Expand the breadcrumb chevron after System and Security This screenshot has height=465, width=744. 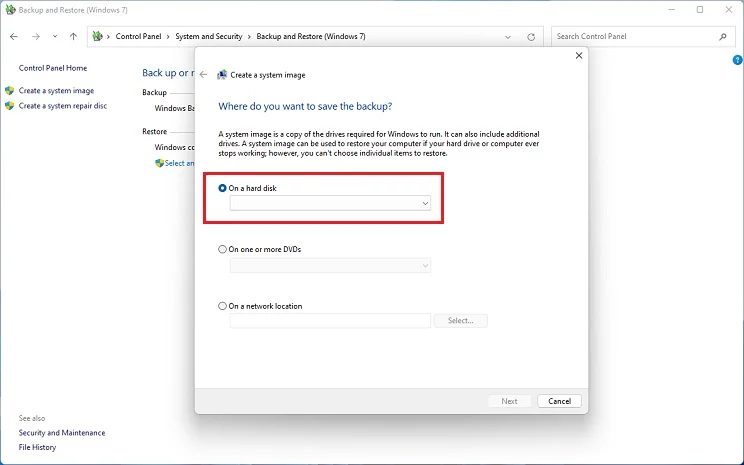pyautogui.click(x=249, y=37)
